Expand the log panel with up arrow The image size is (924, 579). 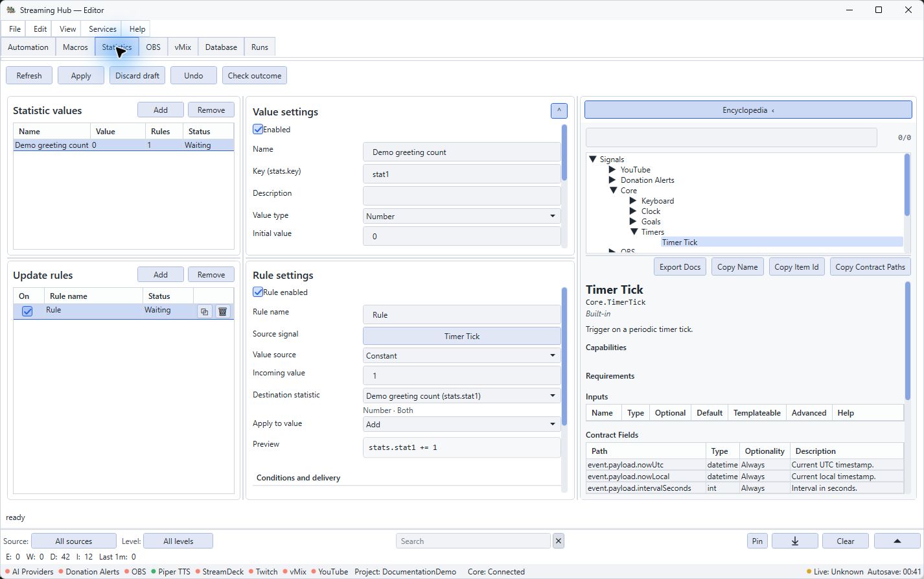tap(897, 541)
